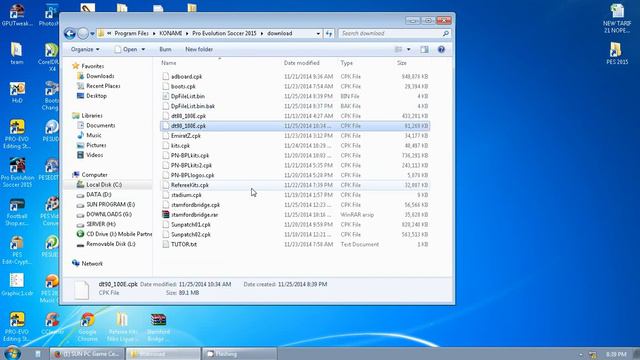Click the Search download field
The width and height of the screenshot is (640, 360).
click(394, 33)
